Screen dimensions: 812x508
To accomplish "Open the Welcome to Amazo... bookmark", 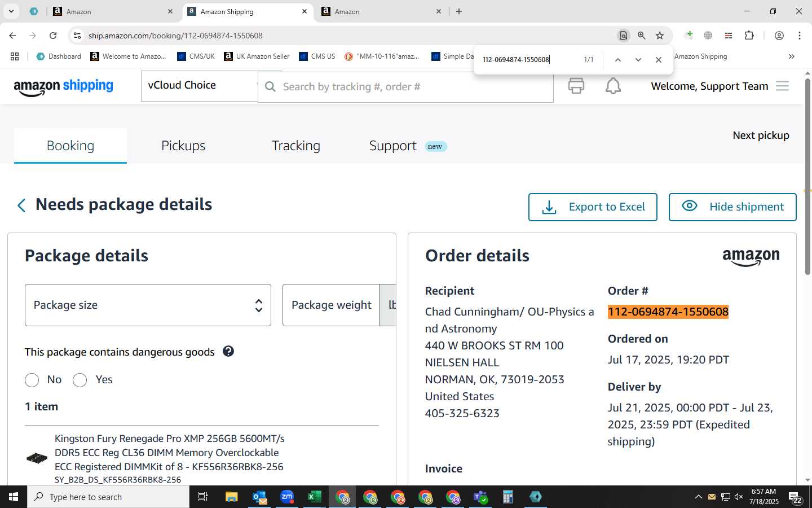I will pos(128,56).
